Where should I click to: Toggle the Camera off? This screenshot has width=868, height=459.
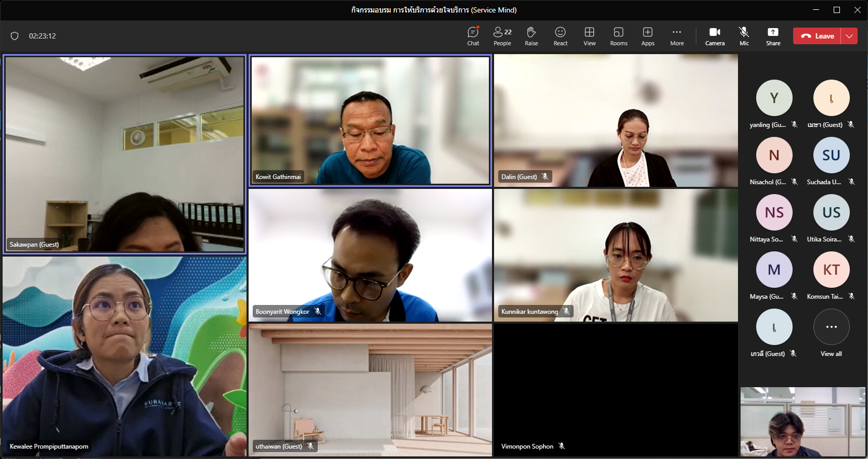point(715,36)
